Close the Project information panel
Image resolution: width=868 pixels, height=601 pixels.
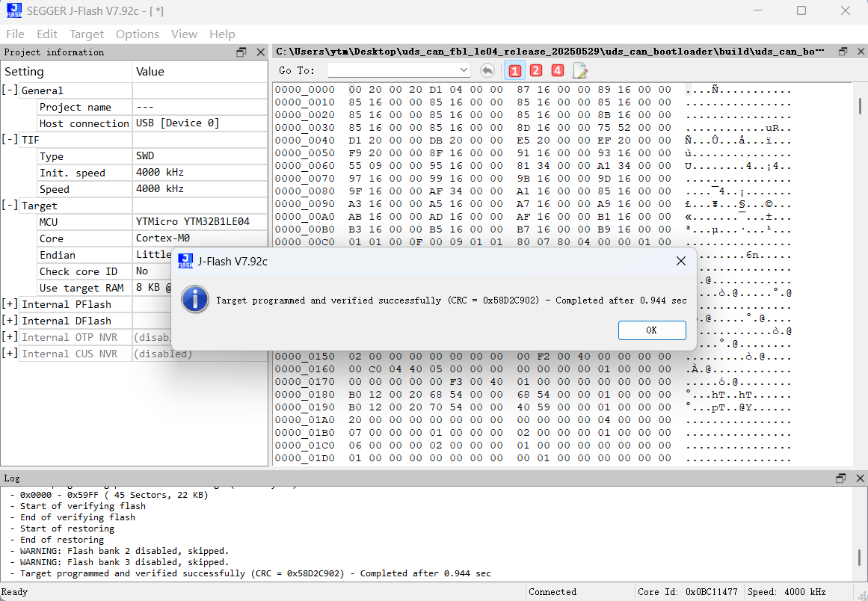(x=260, y=52)
